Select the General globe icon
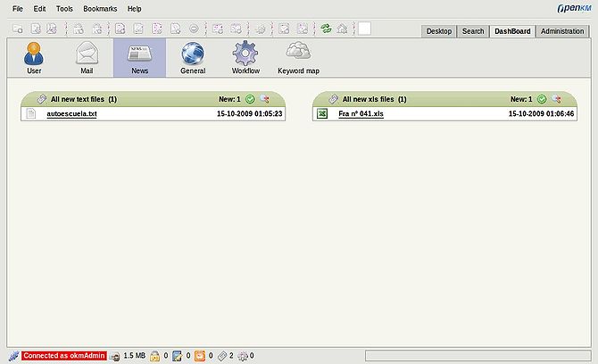Screen dimensions: 598x364 (x=193, y=54)
